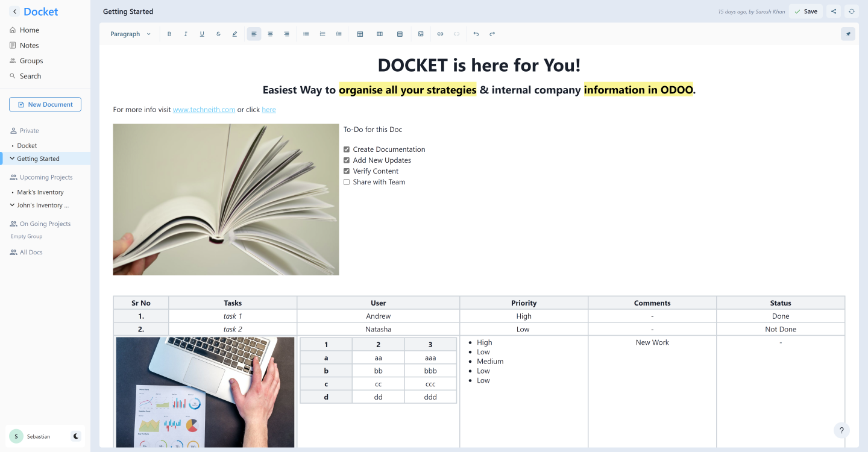Collapse the Getting Started tree item
Image resolution: width=868 pixels, height=452 pixels.
tap(13, 159)
